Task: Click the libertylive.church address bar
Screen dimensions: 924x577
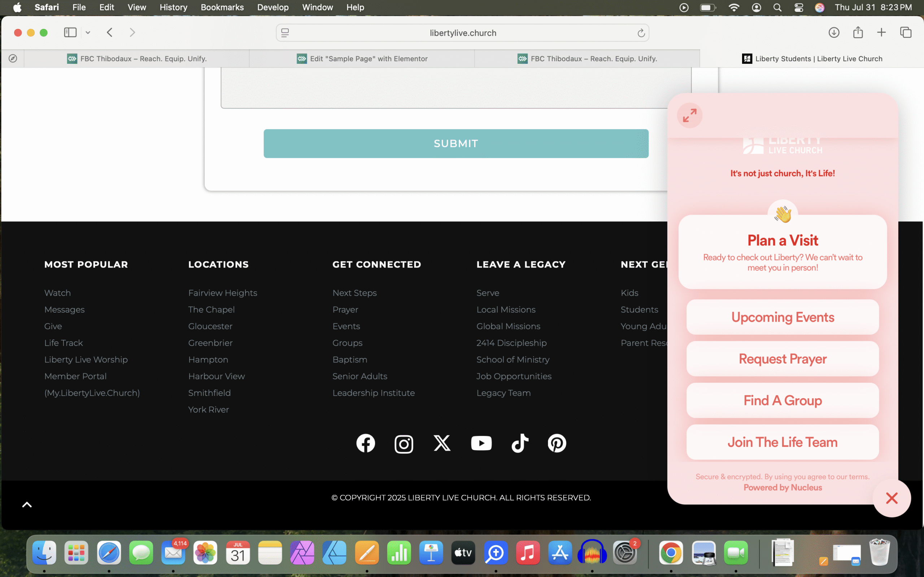Action: coord(462,33)
